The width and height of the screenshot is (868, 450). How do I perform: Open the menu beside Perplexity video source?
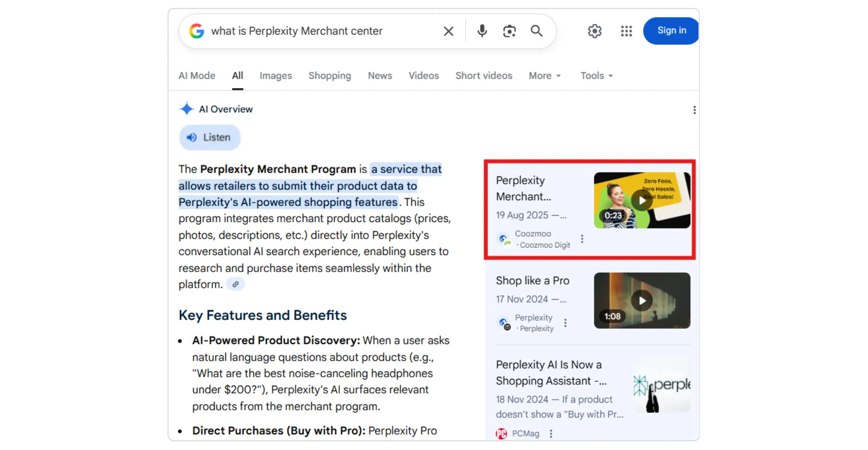[x=565, y=323]
